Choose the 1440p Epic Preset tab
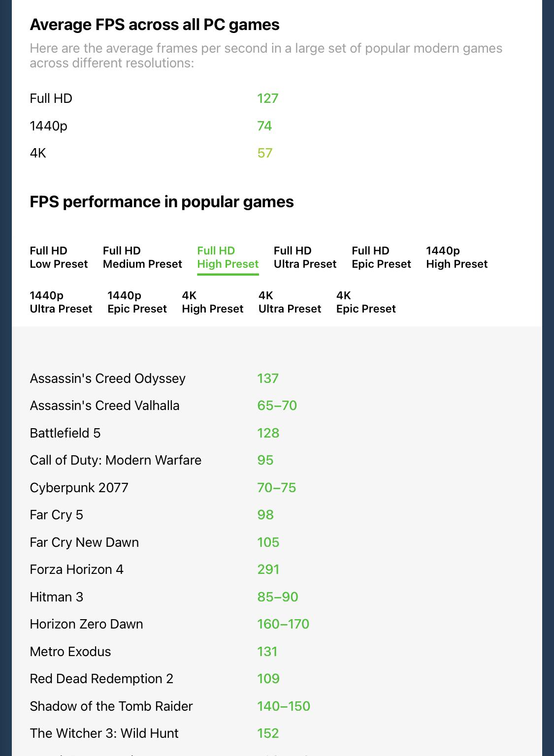The image size is (554, 756). pos(137,302)
